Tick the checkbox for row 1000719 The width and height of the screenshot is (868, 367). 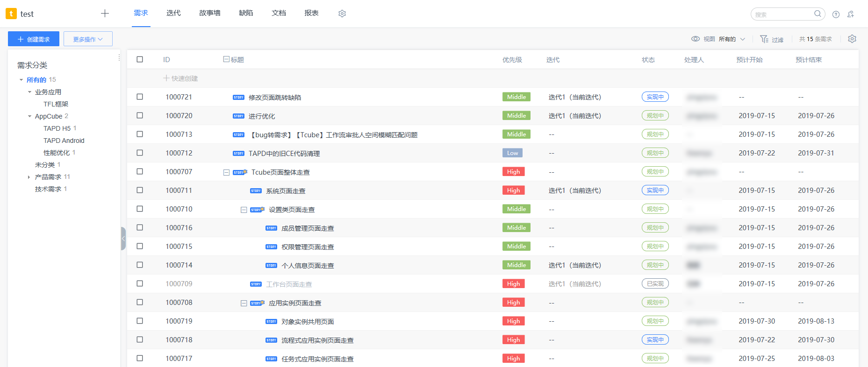tap(140, 321)
